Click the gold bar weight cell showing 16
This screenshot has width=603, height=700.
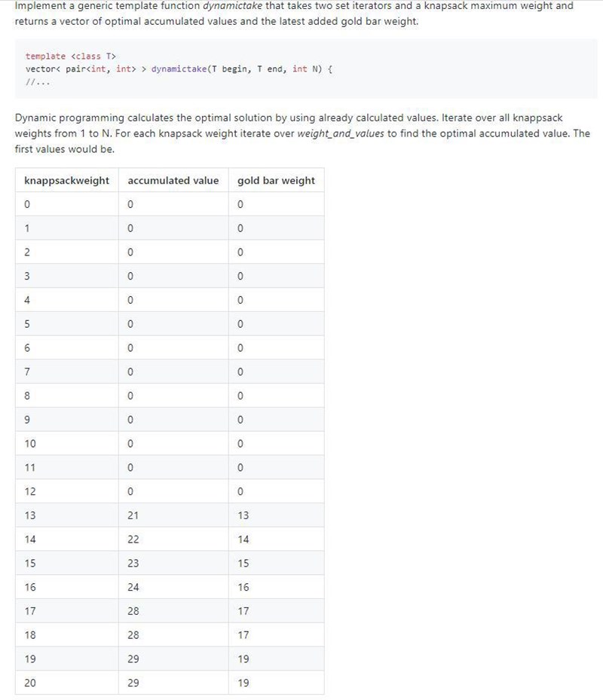pos(243,587)
